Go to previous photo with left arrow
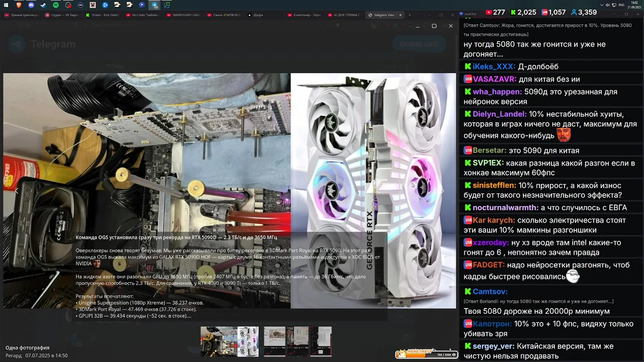The image size is (644, 362). pyautogui.click(x=16, y=191)
